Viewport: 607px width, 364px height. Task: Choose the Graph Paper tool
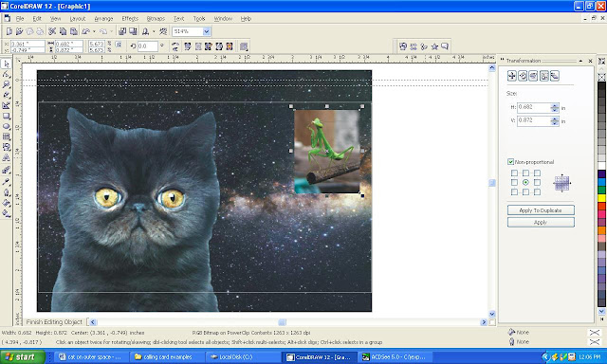[x=7, y=136]
